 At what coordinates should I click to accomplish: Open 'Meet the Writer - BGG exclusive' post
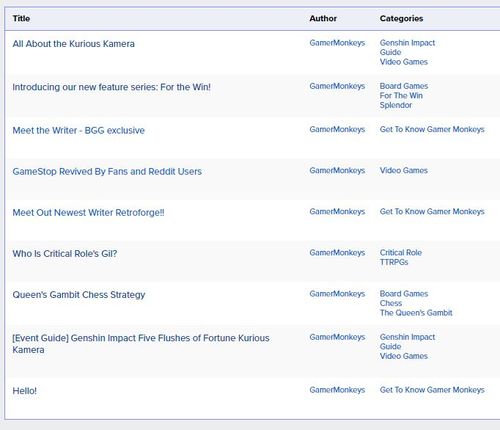(78, 130)
